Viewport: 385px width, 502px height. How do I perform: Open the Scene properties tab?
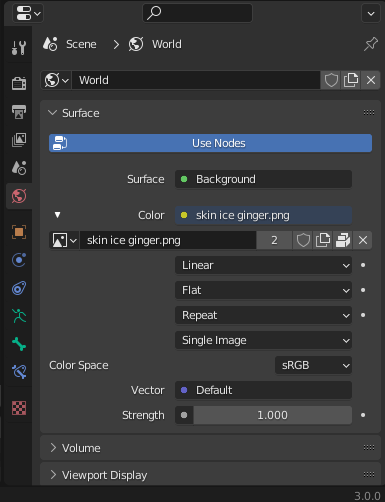coord(19,168)
